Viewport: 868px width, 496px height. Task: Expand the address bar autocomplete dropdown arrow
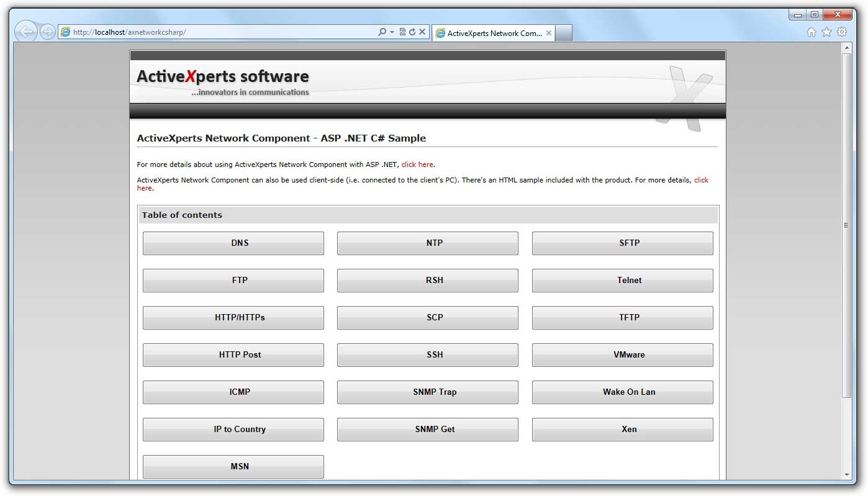392,32
